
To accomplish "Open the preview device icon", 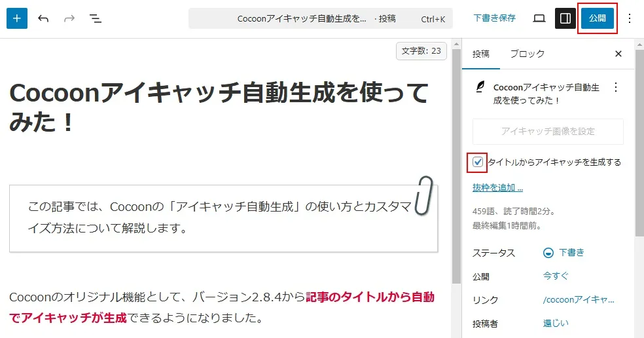I will [x=539, y=18].
